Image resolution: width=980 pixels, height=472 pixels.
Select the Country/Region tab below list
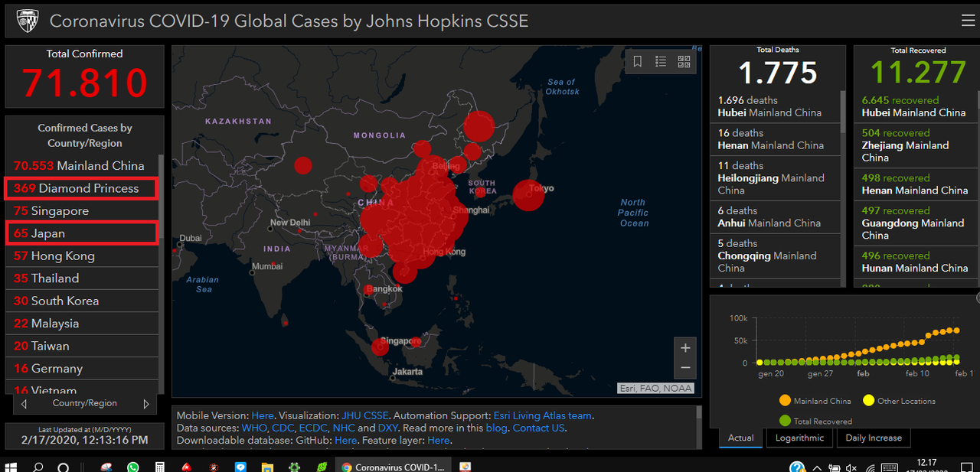click(x=85, y=403)
